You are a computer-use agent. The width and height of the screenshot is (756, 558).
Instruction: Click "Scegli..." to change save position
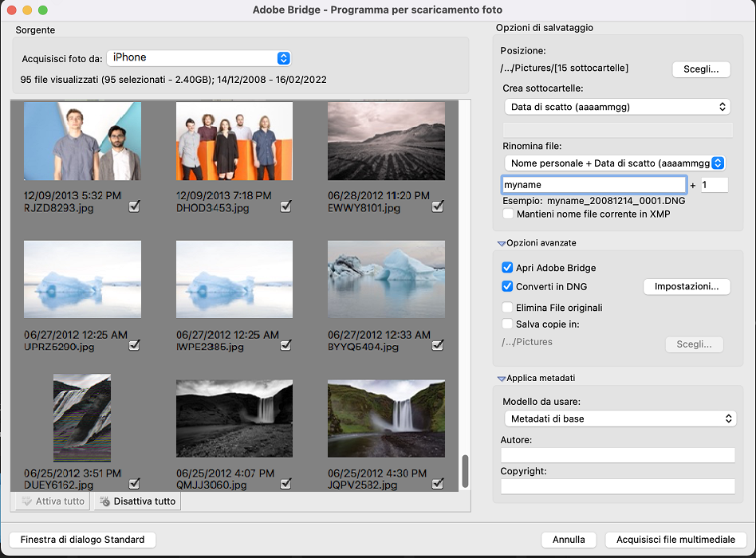701,69
